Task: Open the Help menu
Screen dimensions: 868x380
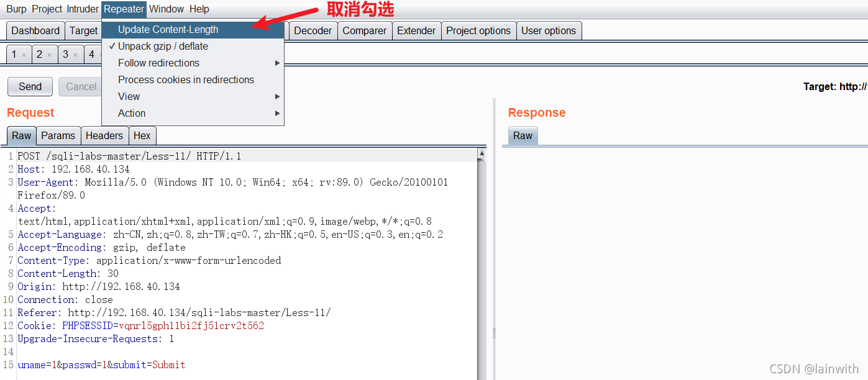Action: click(x=199, y=9)
